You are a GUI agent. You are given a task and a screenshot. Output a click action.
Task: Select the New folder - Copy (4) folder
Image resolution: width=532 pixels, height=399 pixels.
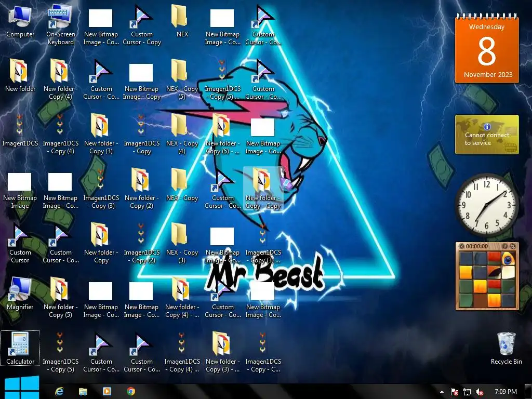[60, 79]
